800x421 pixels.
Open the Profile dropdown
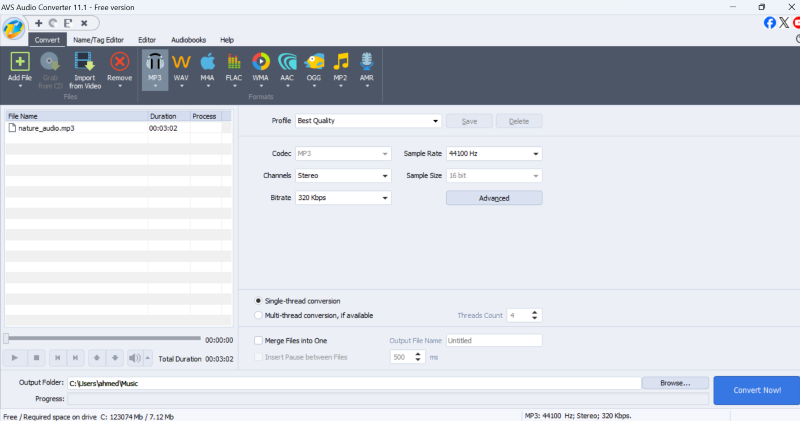pyautogui.click(x=367, y=121)
